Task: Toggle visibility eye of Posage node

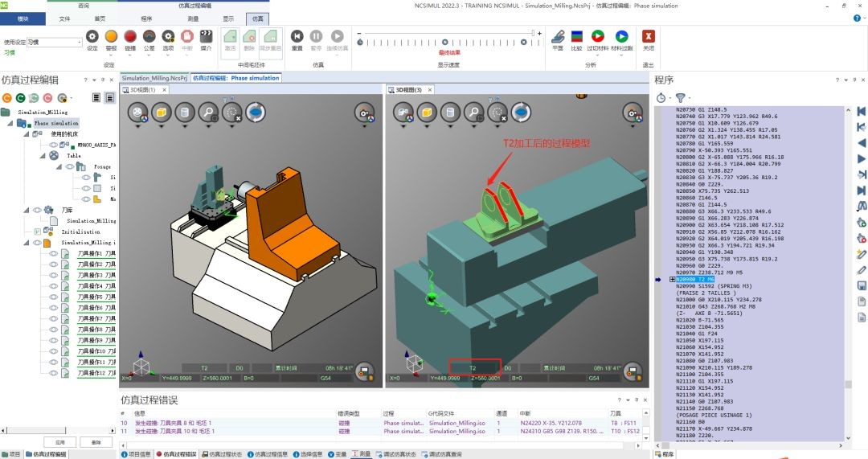Action: coord(70,166)
